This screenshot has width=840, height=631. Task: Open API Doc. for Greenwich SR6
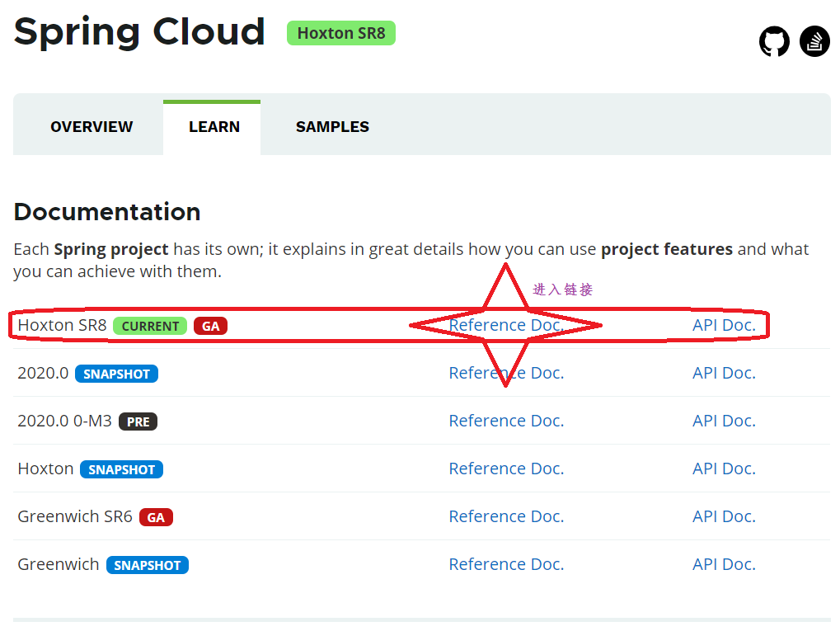coord(724,516)
